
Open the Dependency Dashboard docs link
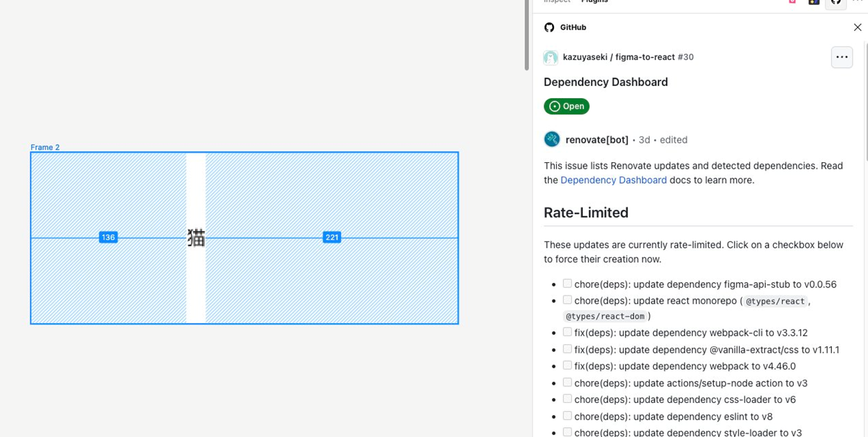(614, 180)
